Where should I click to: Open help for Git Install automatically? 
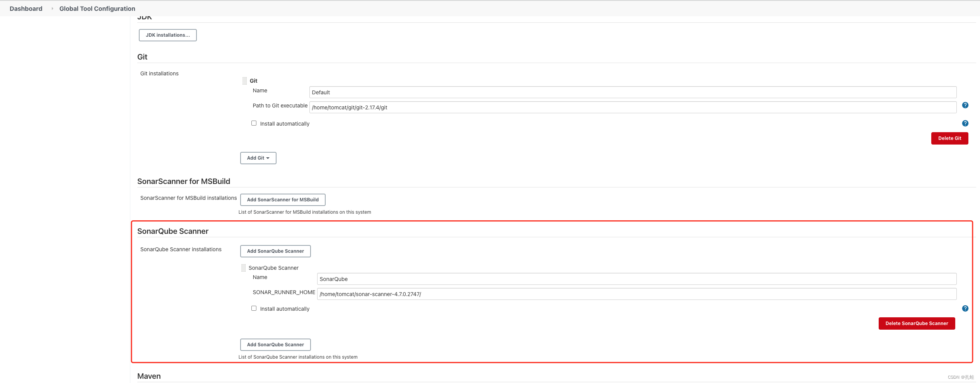click(x=965, y=123)
